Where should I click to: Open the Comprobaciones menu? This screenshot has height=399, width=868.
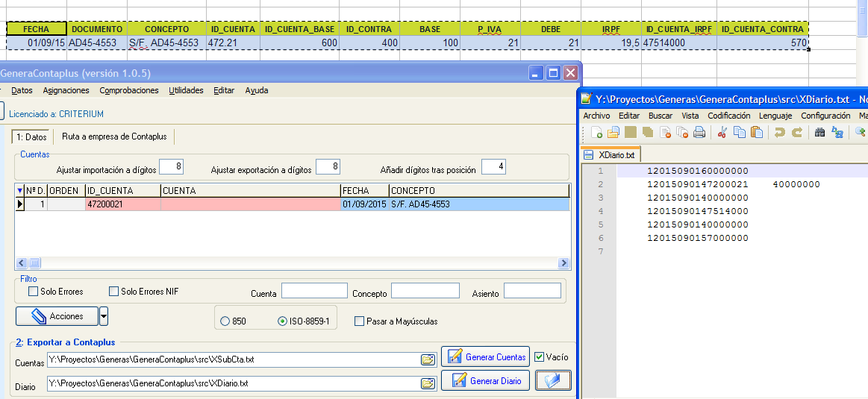129,90
